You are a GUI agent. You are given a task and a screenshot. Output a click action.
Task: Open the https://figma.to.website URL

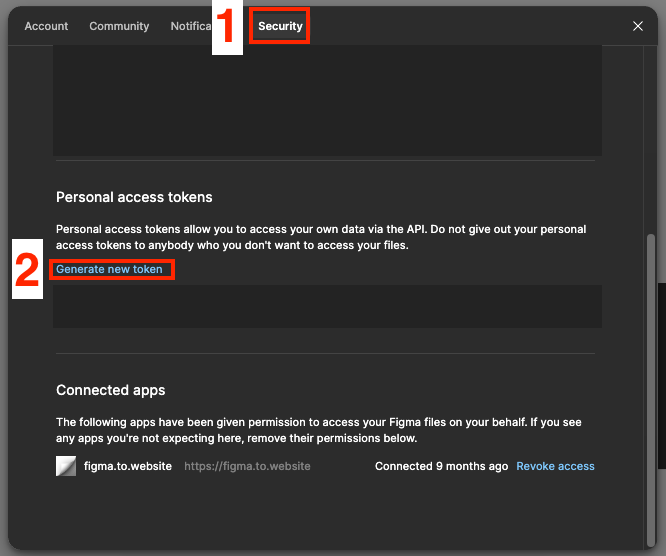tap(247, 466)
